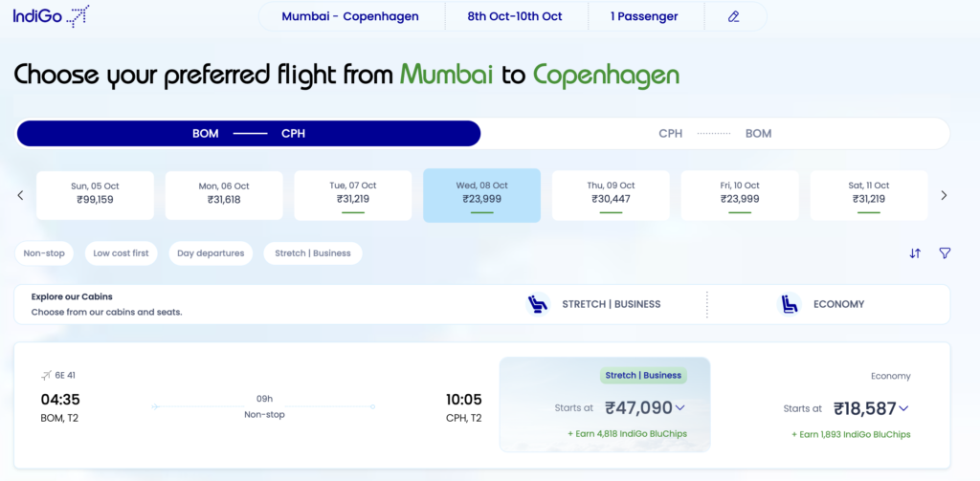Viewport: 980px width, 481px height.
Task: Expand the ₹47,090 Business fare dropdown
Action: (x=679, y=407)
